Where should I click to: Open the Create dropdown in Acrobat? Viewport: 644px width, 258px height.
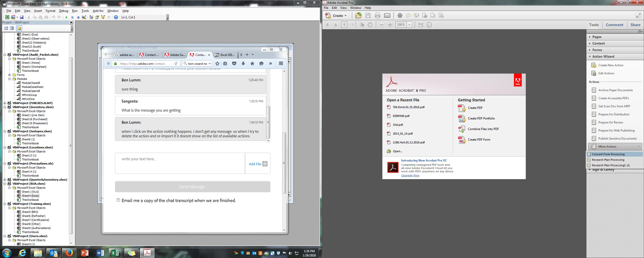coord(336,16)
